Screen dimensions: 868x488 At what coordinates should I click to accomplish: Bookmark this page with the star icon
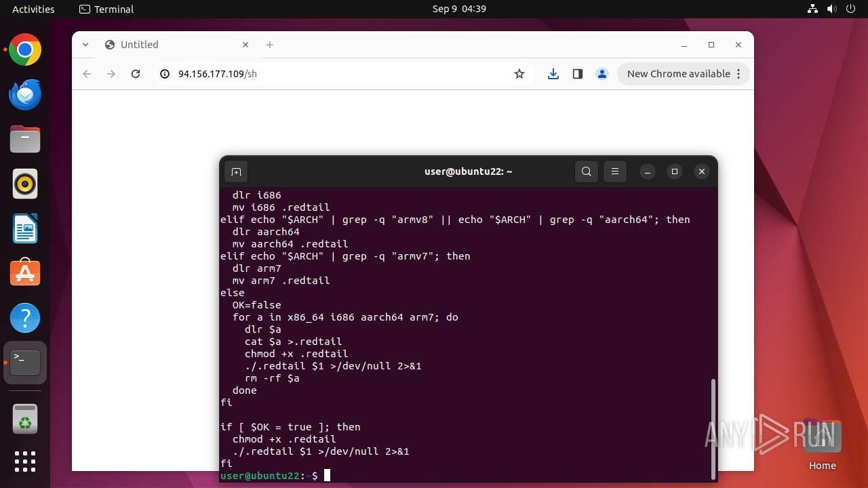point(519,74)
